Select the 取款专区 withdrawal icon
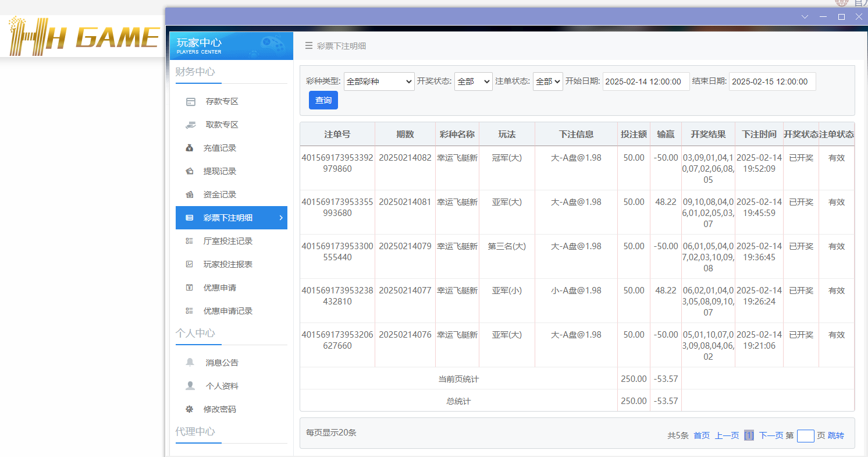 pos(190,125)
